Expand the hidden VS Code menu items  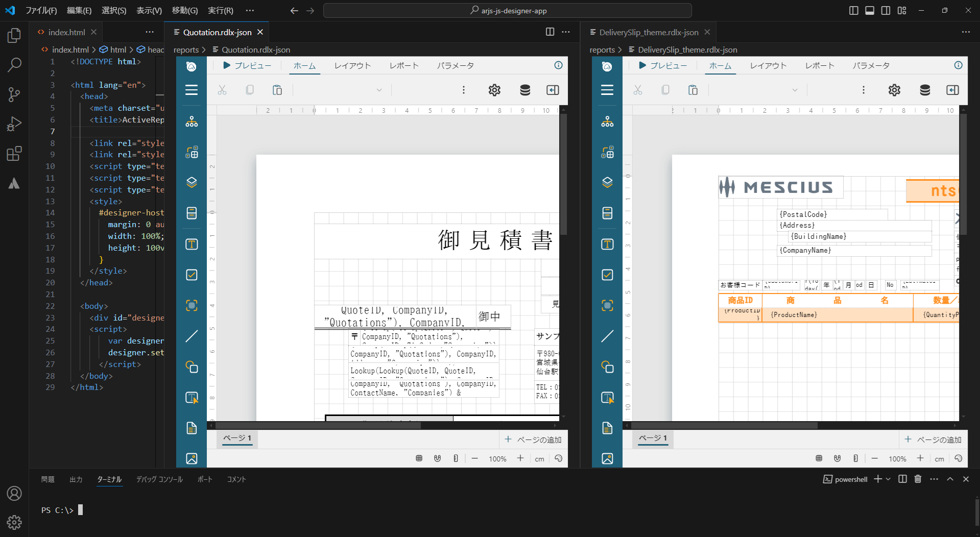click(250, 10)
